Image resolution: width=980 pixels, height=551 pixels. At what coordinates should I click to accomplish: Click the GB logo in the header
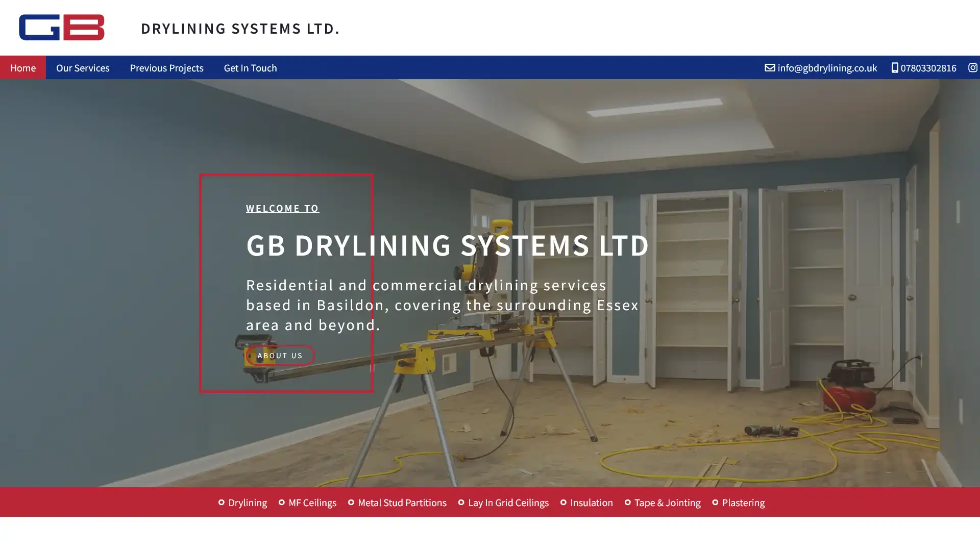(62, 27)
